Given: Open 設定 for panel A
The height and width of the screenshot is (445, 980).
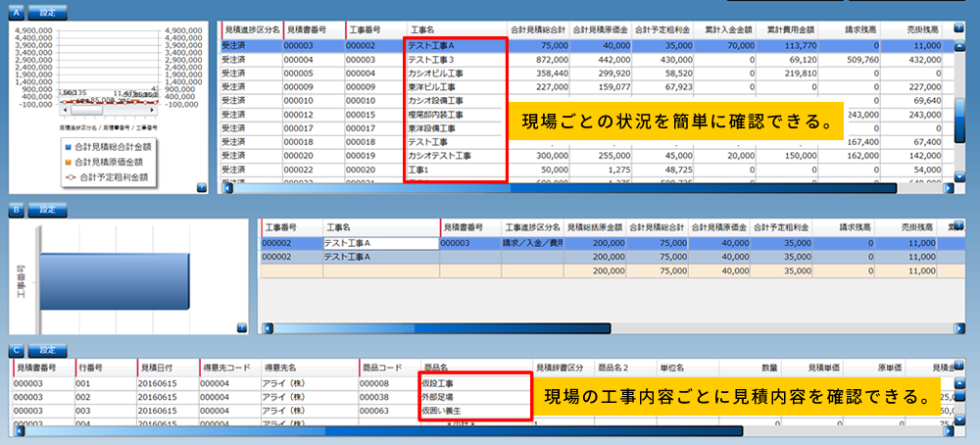Looking at the screenshot, I should [47, 14].
